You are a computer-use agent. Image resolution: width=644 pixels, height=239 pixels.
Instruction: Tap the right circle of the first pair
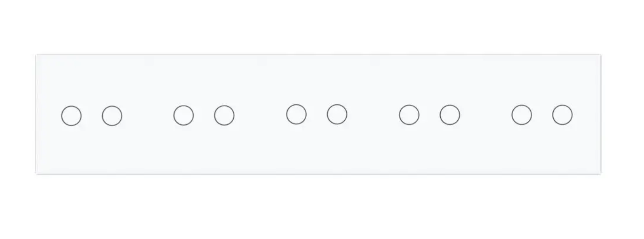pos(112,116)
